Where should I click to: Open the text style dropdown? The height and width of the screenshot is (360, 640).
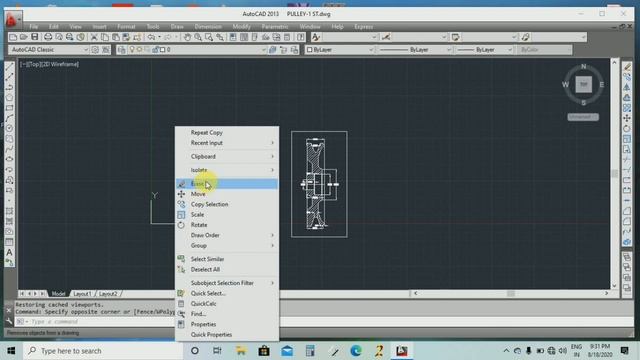374,38
